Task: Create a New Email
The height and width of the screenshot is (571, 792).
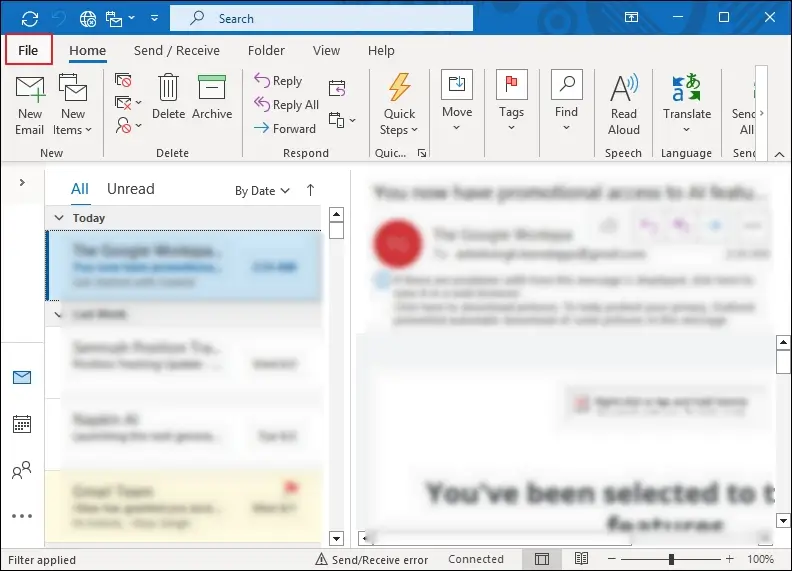Action: pyautogui.click(x=29, y=105)
